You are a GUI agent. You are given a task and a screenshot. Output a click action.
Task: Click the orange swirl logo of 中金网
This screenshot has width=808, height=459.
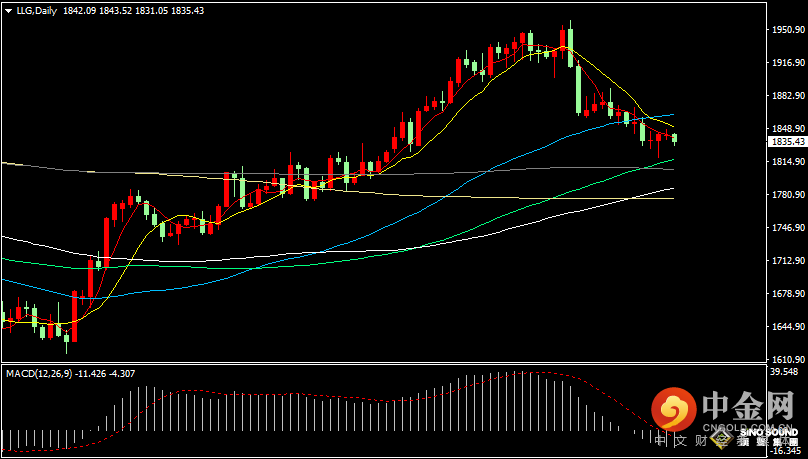pyautogui.click(x=673, y=410)
